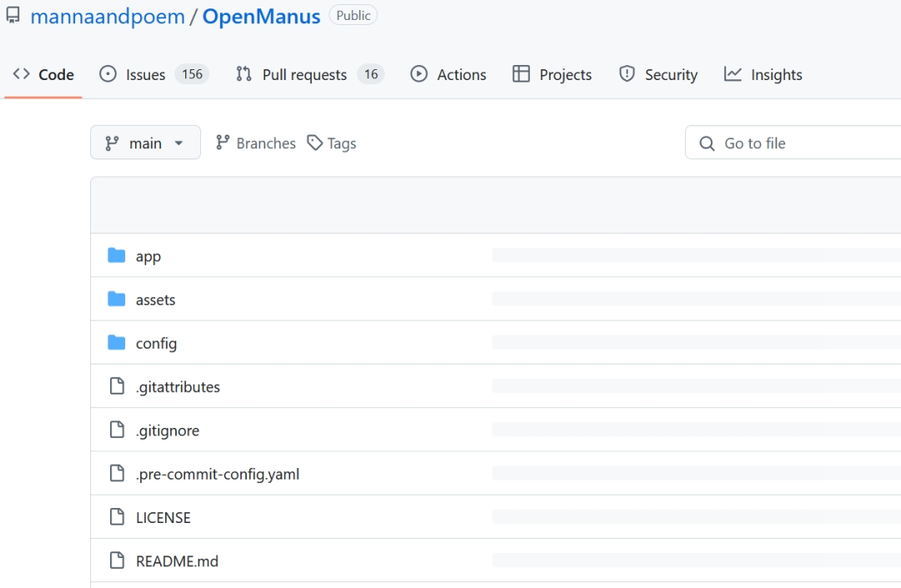Click the pull request git icon
Screen dimensions: 901x588
pos(244,74)
